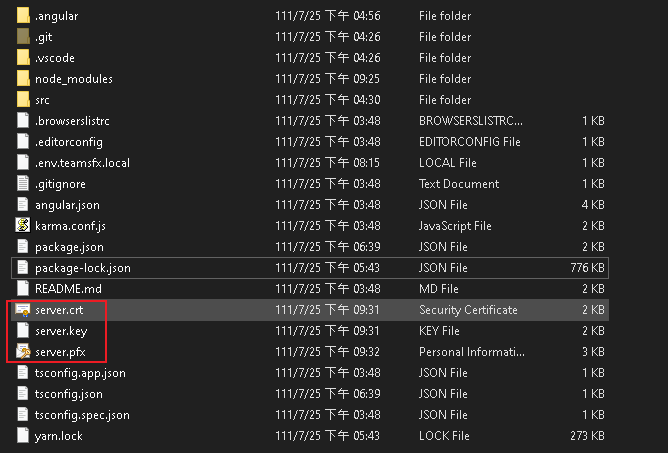Click the .env.teamsfx.local file name
The height and width of the screenshot is (453, 668).
point(82,163)
